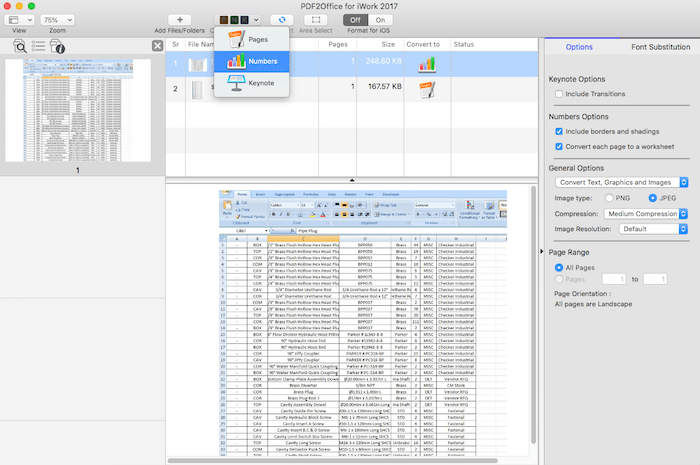This screenshot has height=465, width=700.
Task: Select the Pages range radio button
Action: (558, 279)
